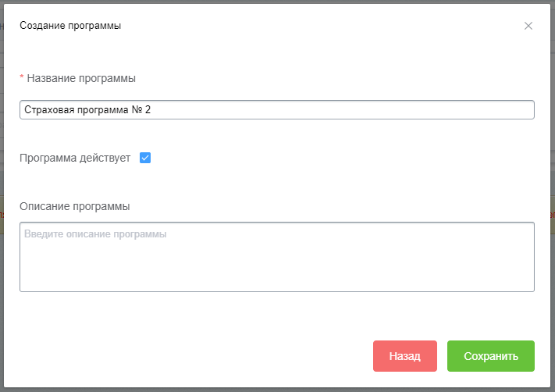
Task: Uncheck the Программа действует checkbox
Action: (145, 158)
